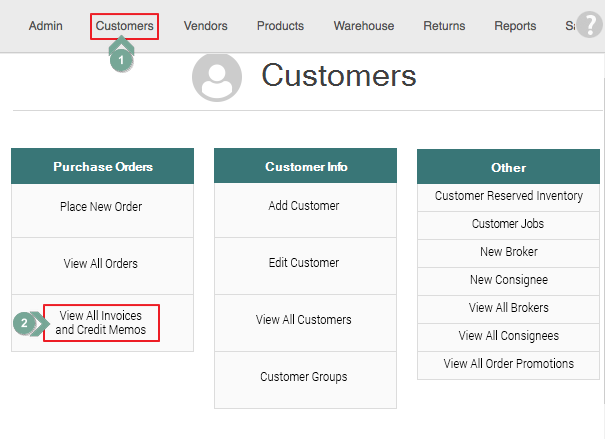
Task: Open View All Orders
Action: point(101,264)
